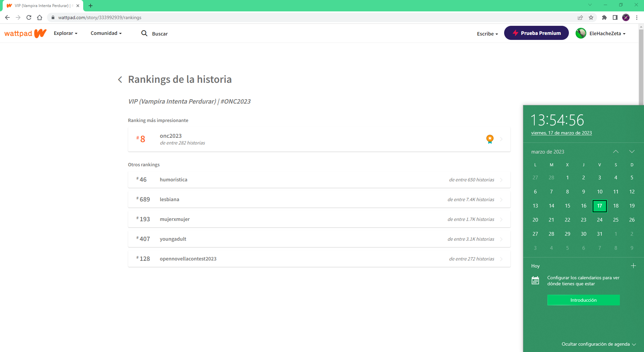The height and width of the screenshot is (352, 644).
Task: Click the browser forward arrow
Action: 18,17
